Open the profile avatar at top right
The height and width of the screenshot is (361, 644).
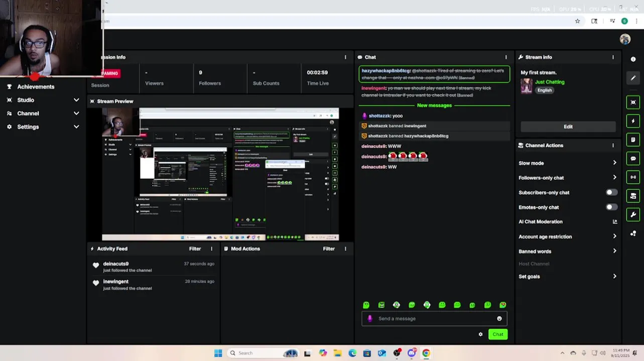625,39
